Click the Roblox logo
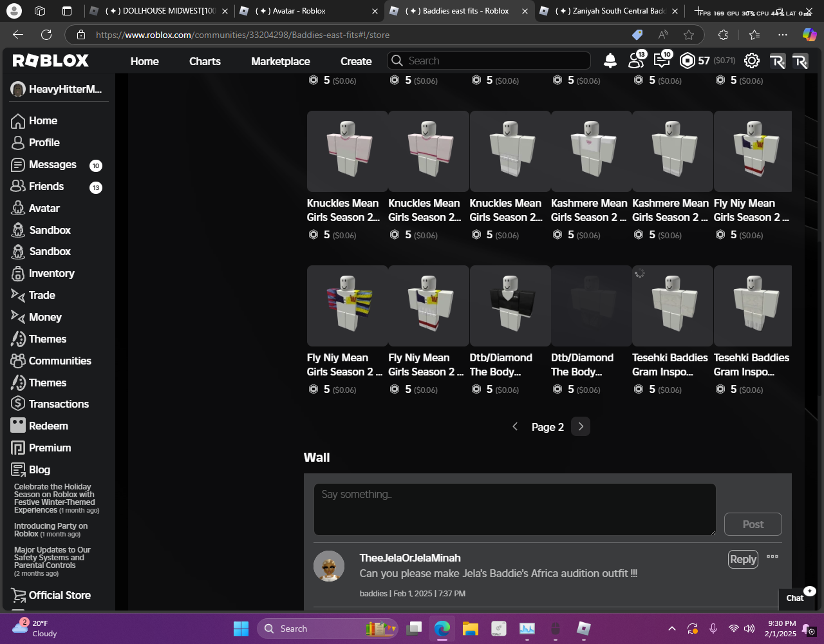 51,61
